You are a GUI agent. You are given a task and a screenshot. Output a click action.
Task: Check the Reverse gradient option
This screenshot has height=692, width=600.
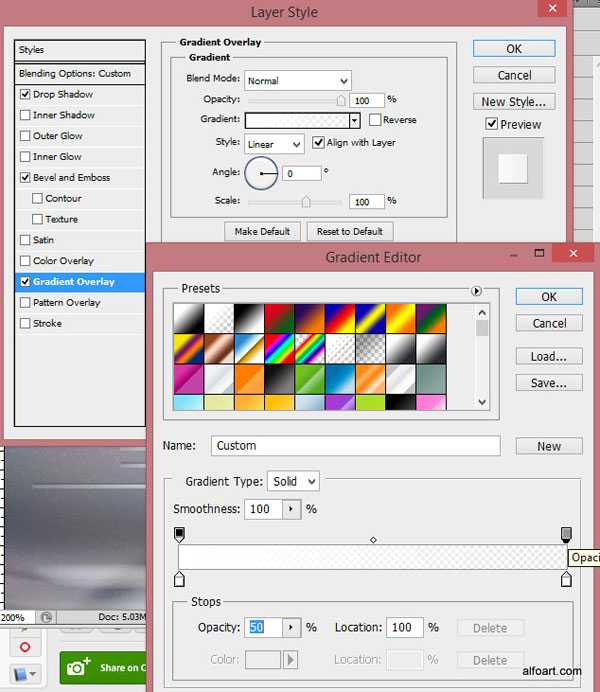point(375,120)
